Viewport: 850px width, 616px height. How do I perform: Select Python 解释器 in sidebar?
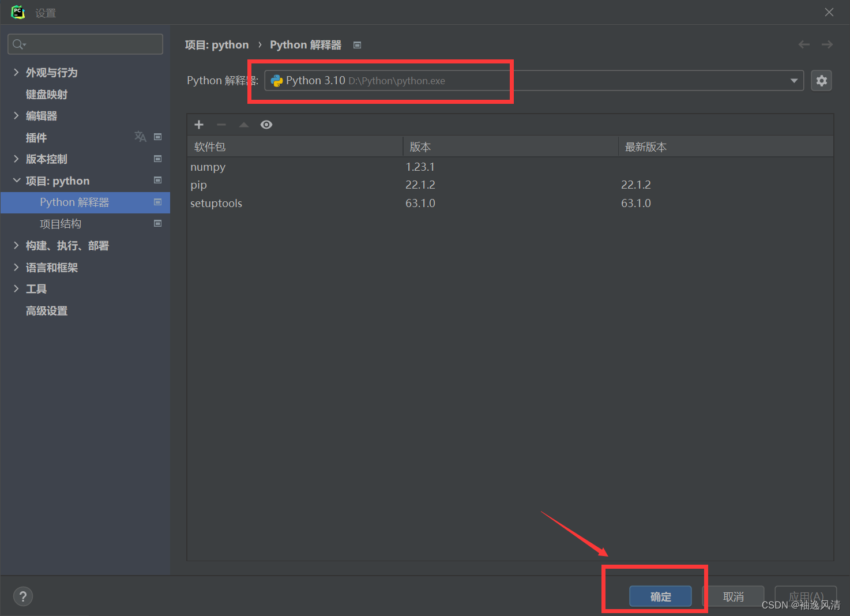coord(85,202)
